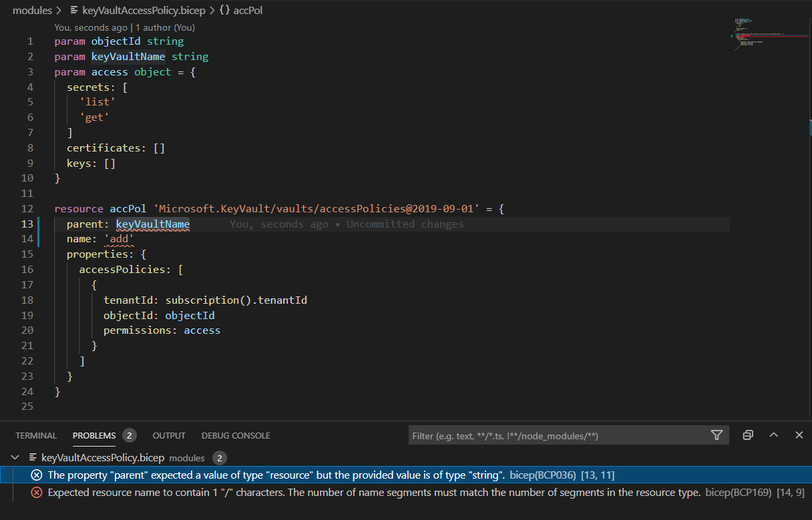Open the DEBUG CONSOLE tab
Screen dimensions: 812x520
[x=236, y=435]
